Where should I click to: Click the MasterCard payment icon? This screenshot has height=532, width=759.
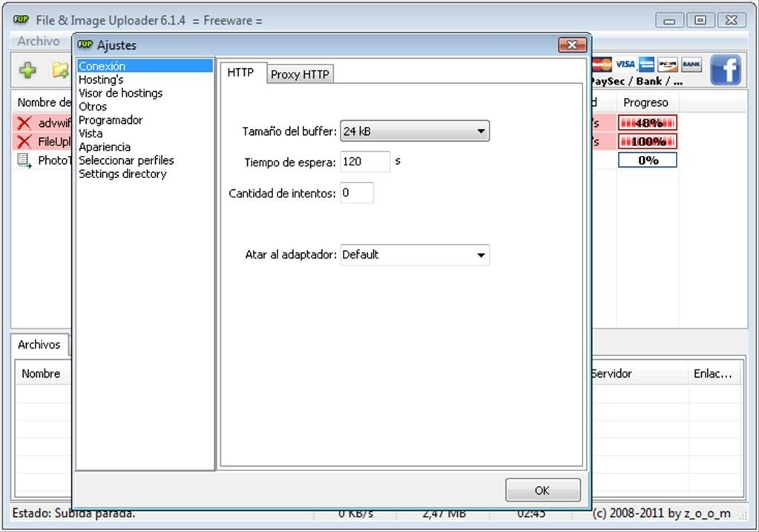click(x=602, y=64)
